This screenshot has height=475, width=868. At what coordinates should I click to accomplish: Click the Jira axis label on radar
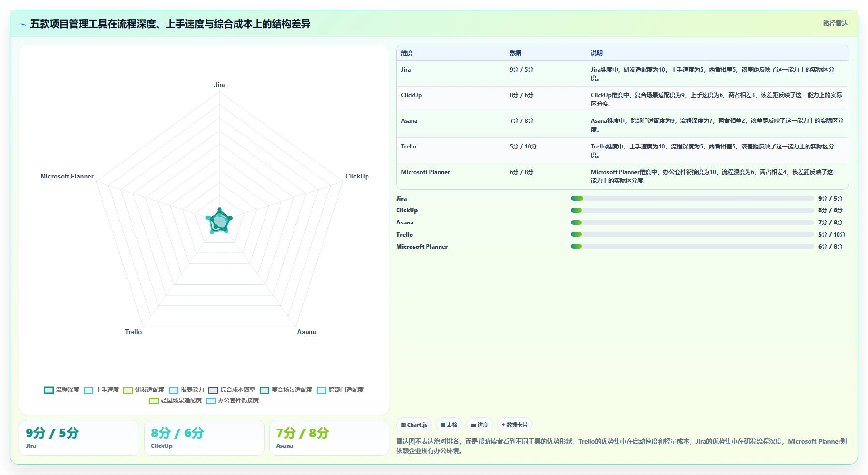pos(220,85)
